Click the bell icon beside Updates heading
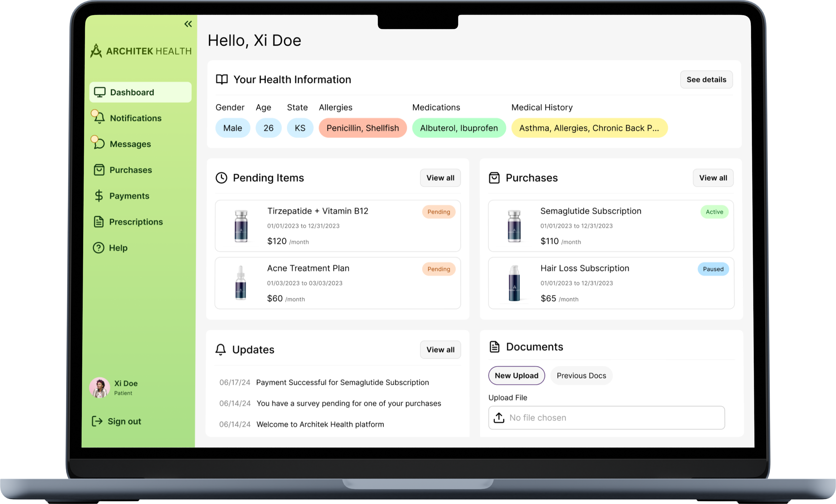This screenshot has height=504, width=836. click(220, 349)
